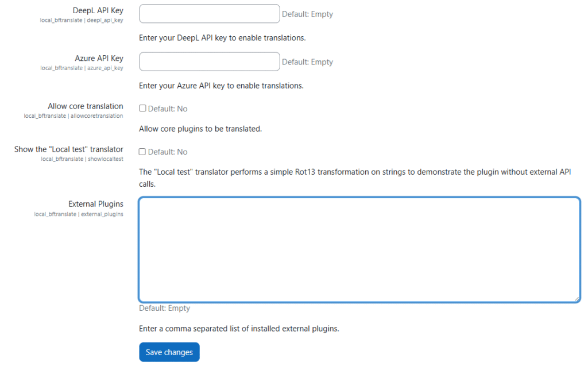
Task: Click "Default: Empty" beside DeepL key field
Action: (x=308, y=14)
